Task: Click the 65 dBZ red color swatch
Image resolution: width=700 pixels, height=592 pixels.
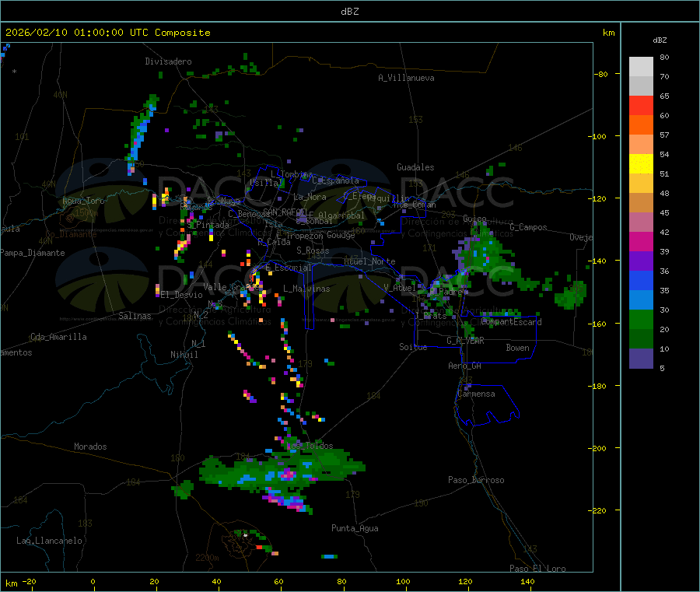Action: tap(641, 105)
